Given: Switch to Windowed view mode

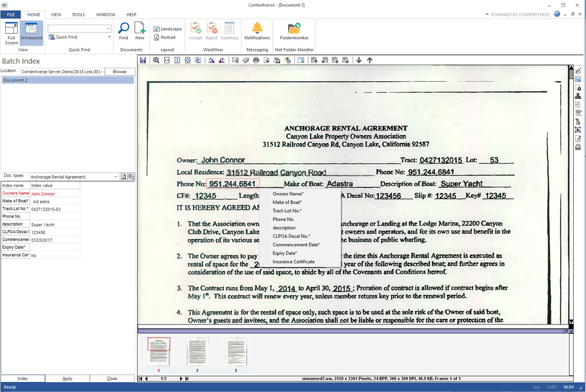Looking at the screenshot, I should [x=31, y=33].
